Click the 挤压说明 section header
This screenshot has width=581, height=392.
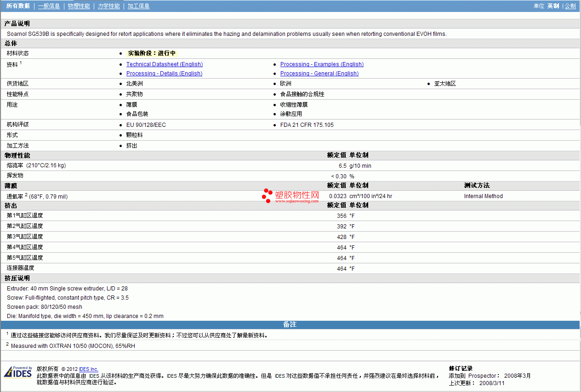[17, 278]
